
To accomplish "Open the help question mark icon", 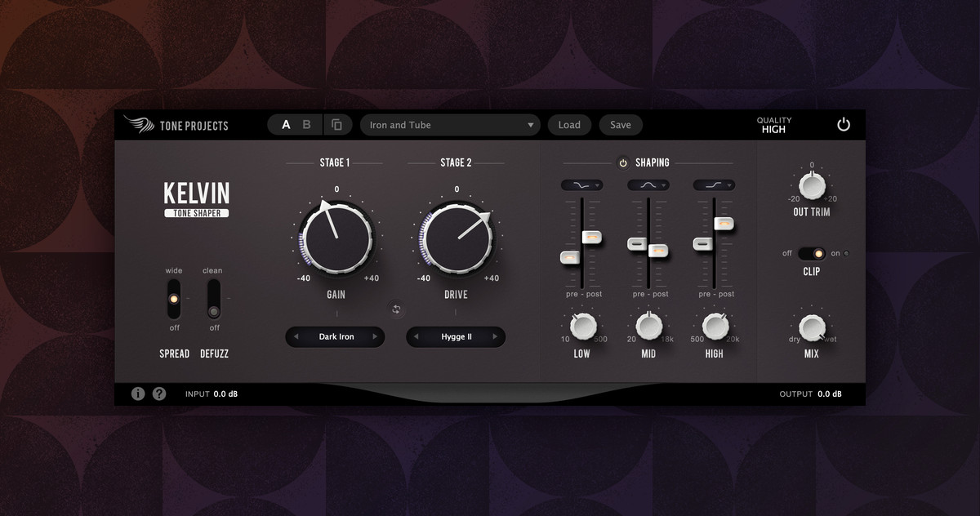I will point(159,394).
